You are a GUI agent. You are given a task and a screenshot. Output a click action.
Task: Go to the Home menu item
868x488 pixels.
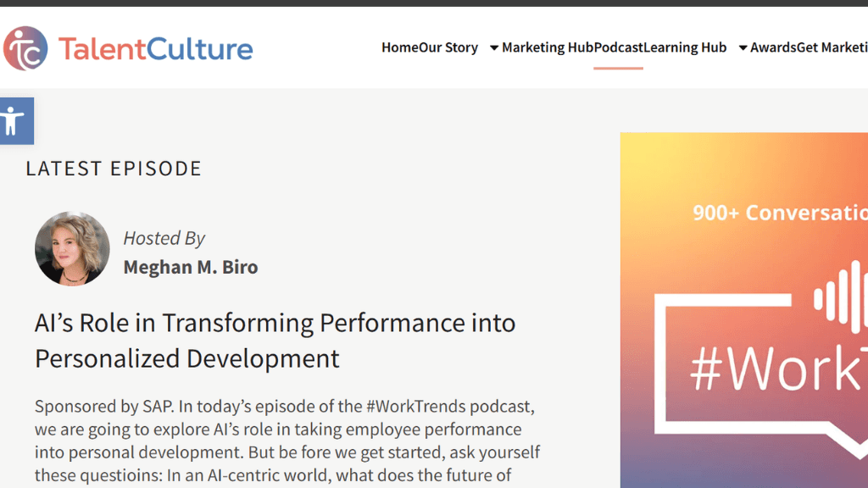pos(400,47)
